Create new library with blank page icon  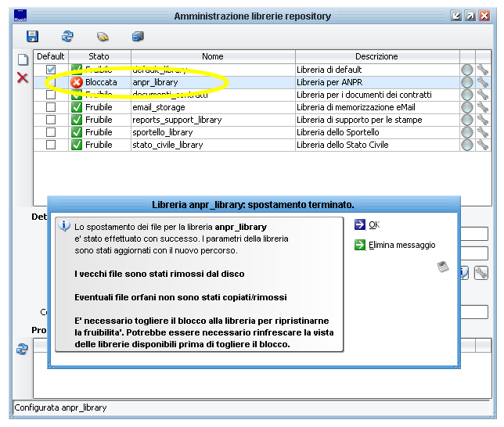[23, 59]
